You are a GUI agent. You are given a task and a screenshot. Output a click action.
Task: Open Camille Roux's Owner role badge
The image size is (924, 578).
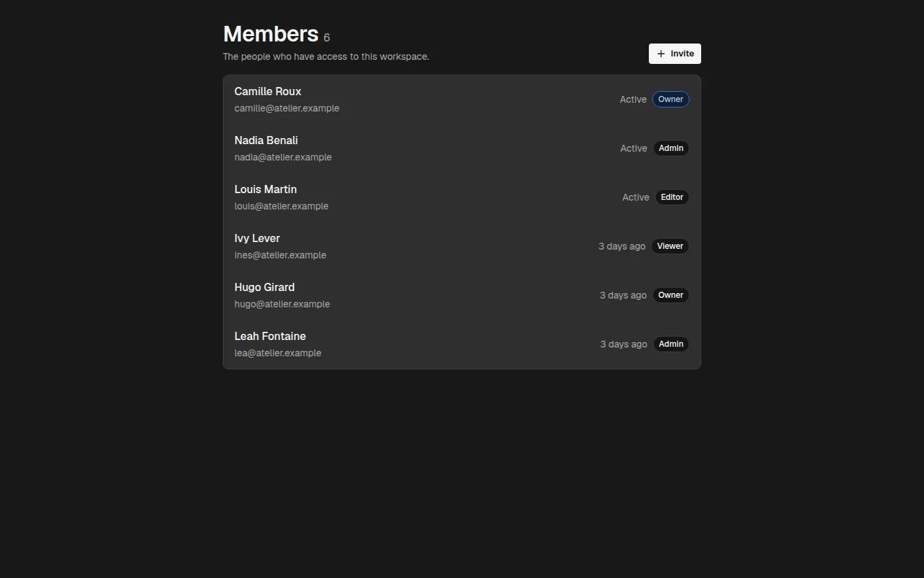pyautogui.click(x=671, y=99)
